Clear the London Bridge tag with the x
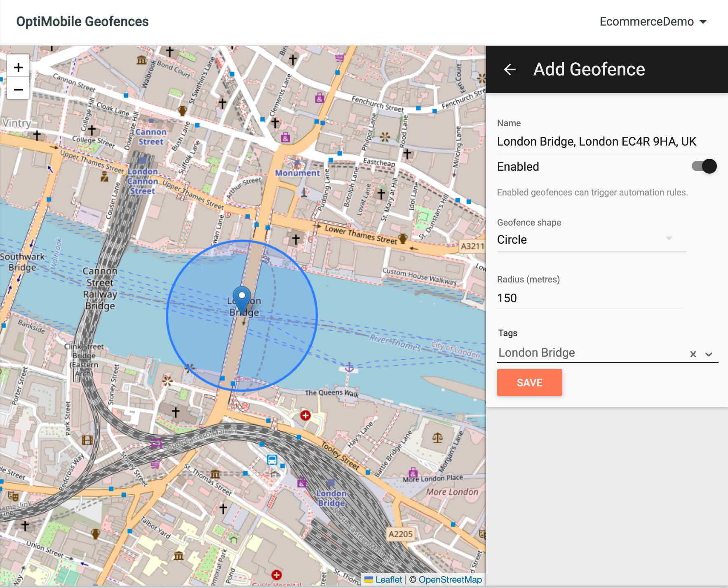The image size is (728, 588). [x=693, y=354]
